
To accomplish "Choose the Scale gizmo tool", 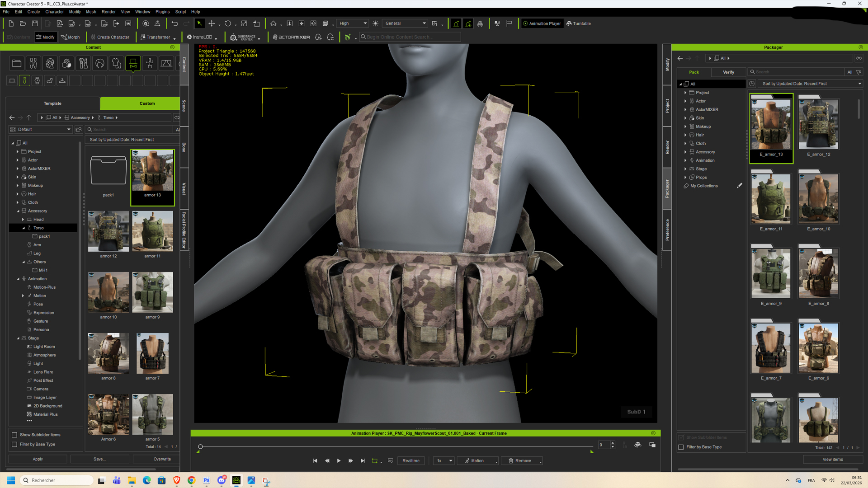I will (244, 23).
